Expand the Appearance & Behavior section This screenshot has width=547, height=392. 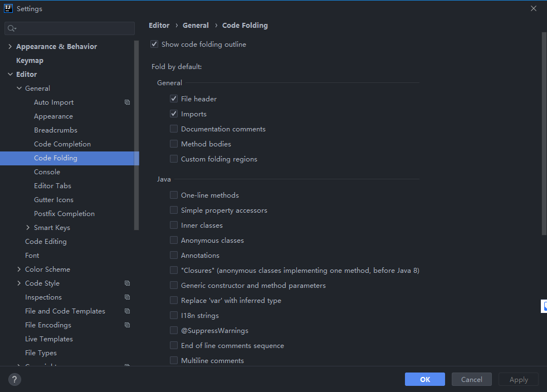(x=10, y=47)
